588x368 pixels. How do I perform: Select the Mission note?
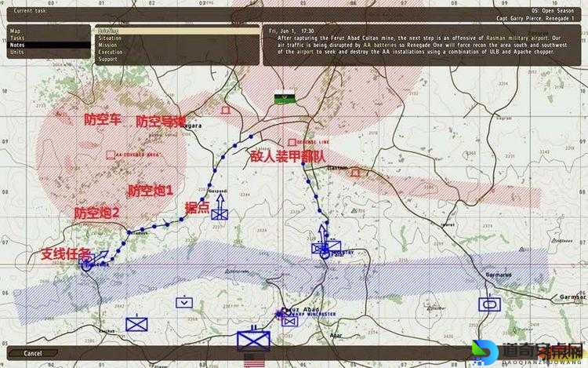point(177,45)
